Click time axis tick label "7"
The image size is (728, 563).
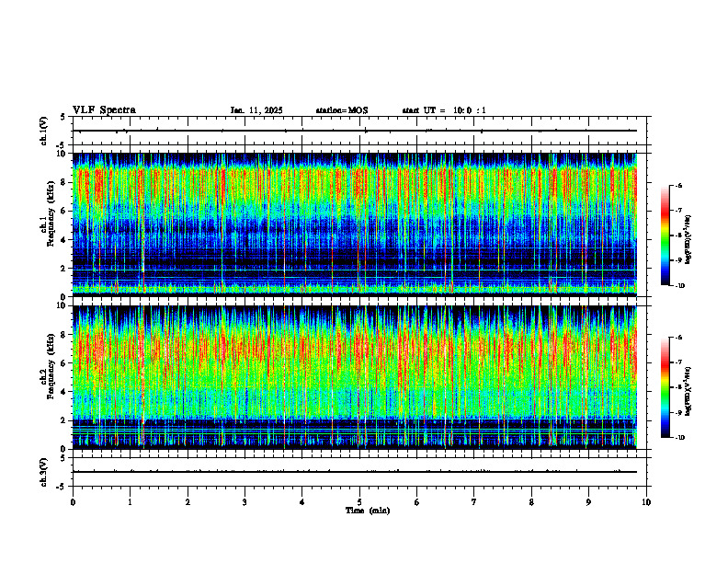coord(474,502)
